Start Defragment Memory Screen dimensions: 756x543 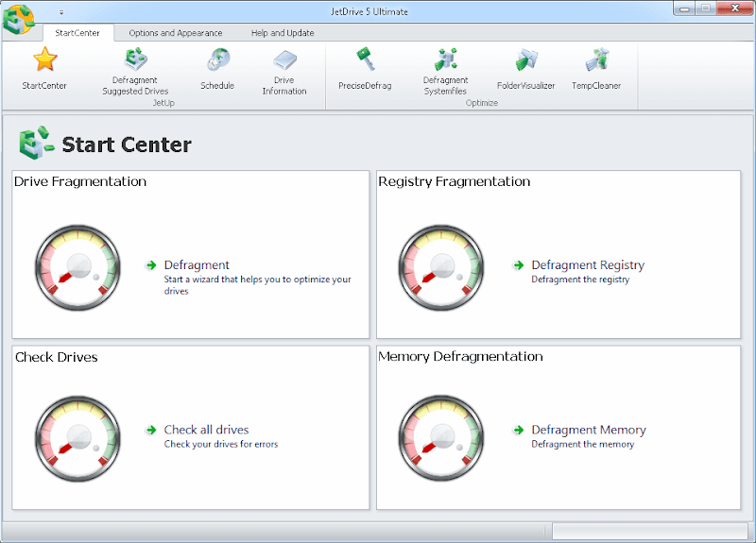click(x=588, y=430)
